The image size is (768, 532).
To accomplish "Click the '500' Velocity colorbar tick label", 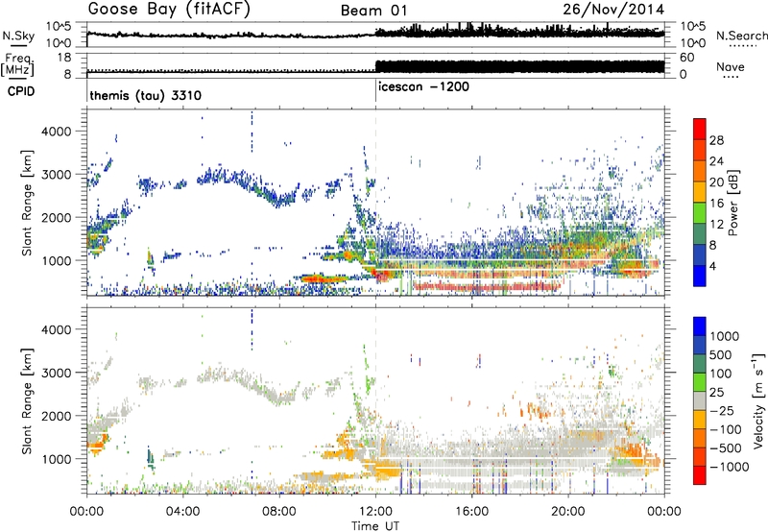I will 721,355.
